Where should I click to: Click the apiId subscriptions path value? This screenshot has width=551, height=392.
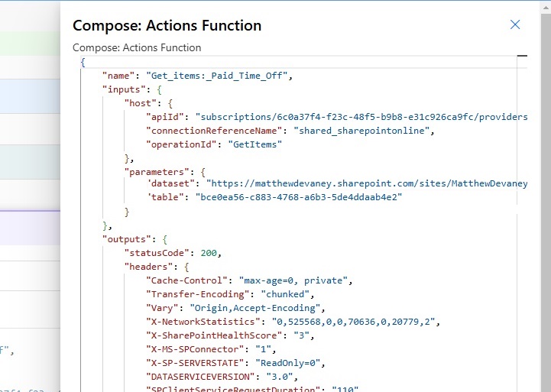point(361,117)
